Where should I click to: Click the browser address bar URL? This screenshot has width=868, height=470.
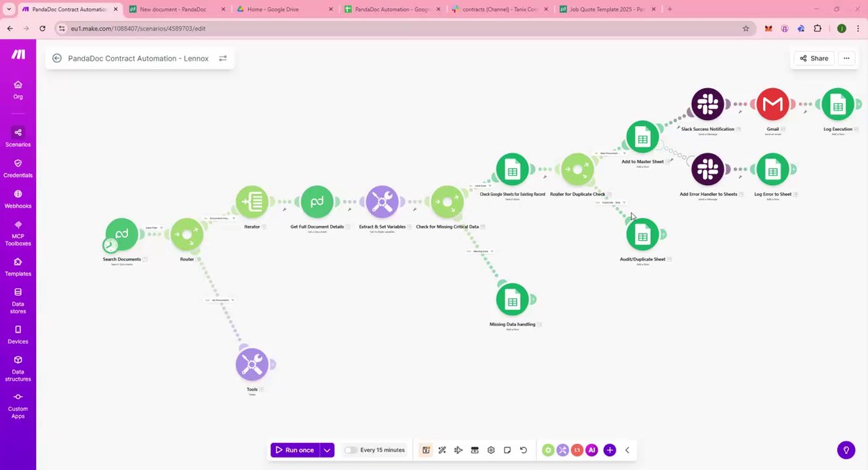click(x=138, y=28)
